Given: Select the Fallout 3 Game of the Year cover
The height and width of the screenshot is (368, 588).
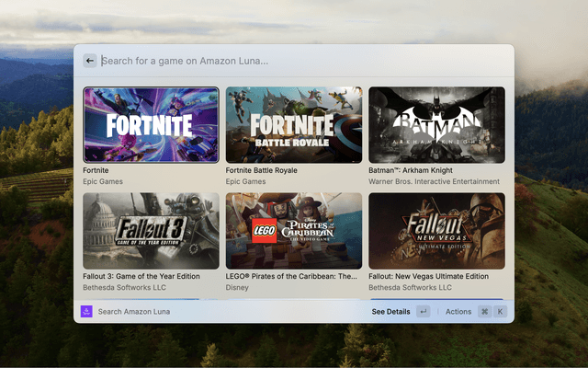Looking at the screenshot, I should 151,231.
